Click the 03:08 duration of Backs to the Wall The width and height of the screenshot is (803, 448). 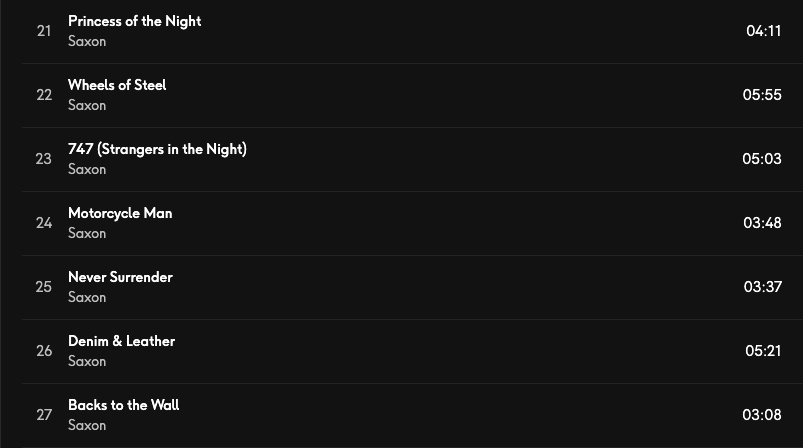(x=762, y=415)
